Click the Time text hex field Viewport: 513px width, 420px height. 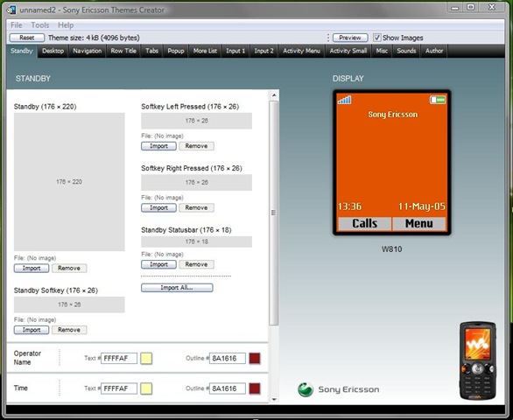pyautogui.click(x=119, y=388)
